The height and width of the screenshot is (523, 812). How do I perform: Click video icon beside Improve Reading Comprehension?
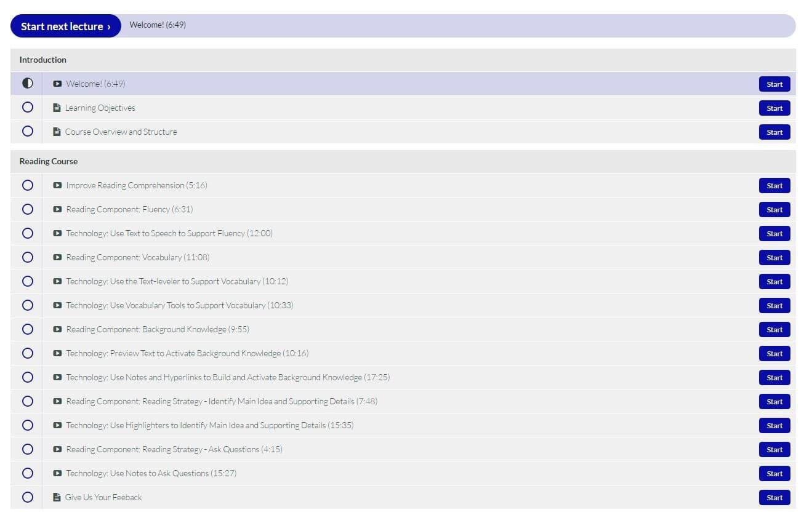pos(57,185)
